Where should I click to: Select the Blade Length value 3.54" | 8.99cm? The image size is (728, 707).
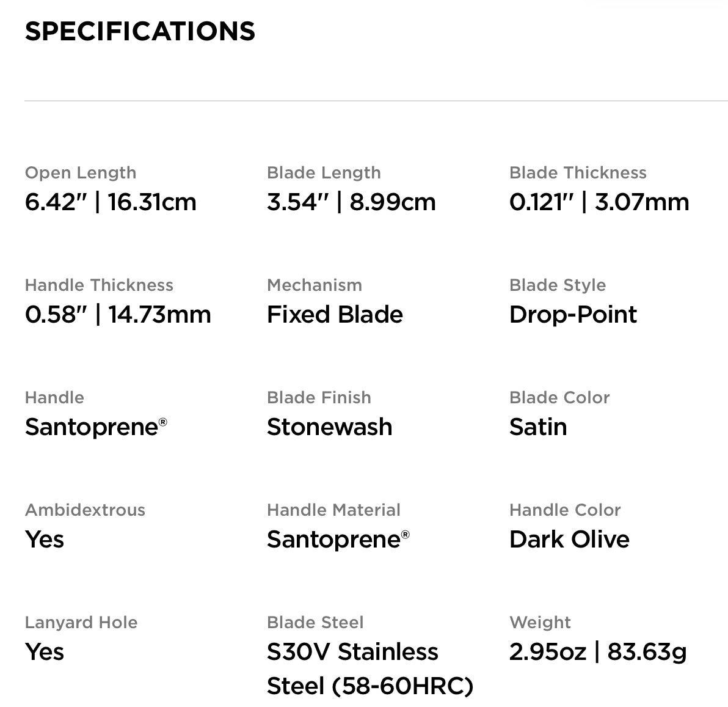coord(351,202)
